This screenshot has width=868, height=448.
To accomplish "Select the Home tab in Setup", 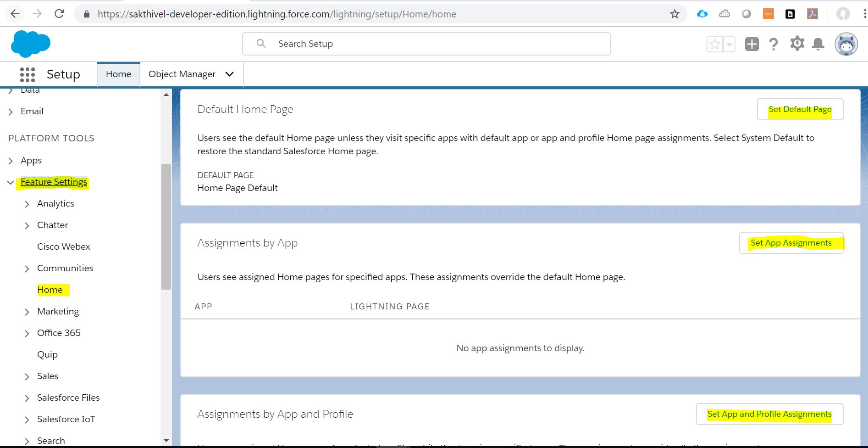I will point(118,74).
